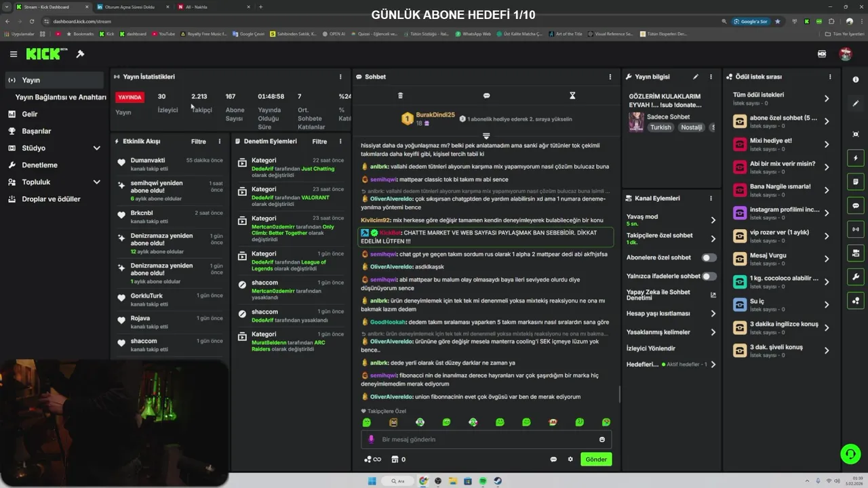Viewport: 868px width, 488px height.
Task: Click the profile avatar at top right
Action: tap(845, 54)
